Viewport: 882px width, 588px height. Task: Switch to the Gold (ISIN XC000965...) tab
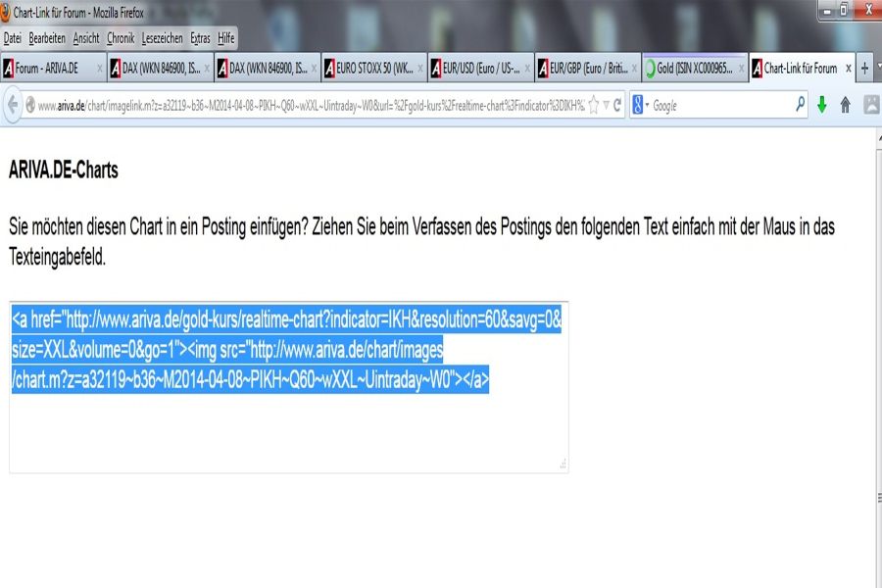tap(695, 69)
